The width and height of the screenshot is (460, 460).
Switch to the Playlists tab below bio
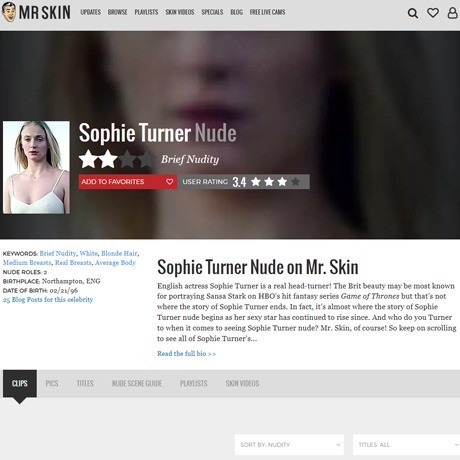coord(194,384)
